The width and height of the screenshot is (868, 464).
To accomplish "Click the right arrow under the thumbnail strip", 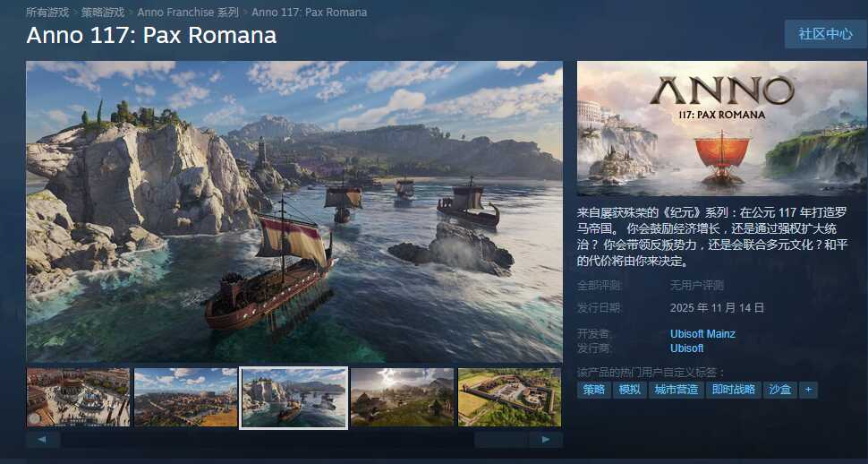I will click(546, 440).
